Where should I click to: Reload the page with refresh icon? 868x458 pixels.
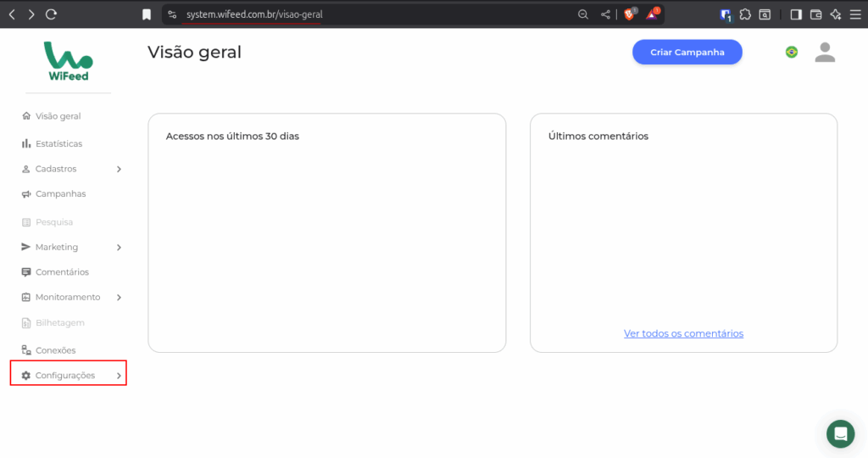(51, 14)
